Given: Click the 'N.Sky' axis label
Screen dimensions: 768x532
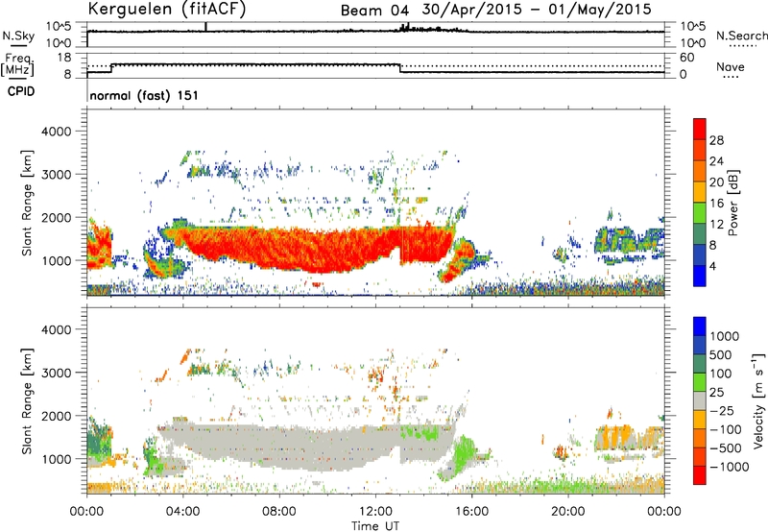Looking at the screenshot, I should pyautogui.click(x=18, y=36).
